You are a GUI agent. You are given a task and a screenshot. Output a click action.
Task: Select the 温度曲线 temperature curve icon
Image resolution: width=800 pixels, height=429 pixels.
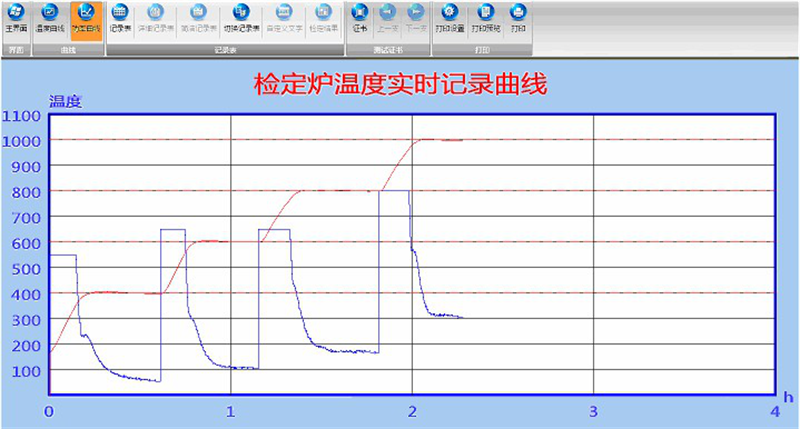(49, 18)
